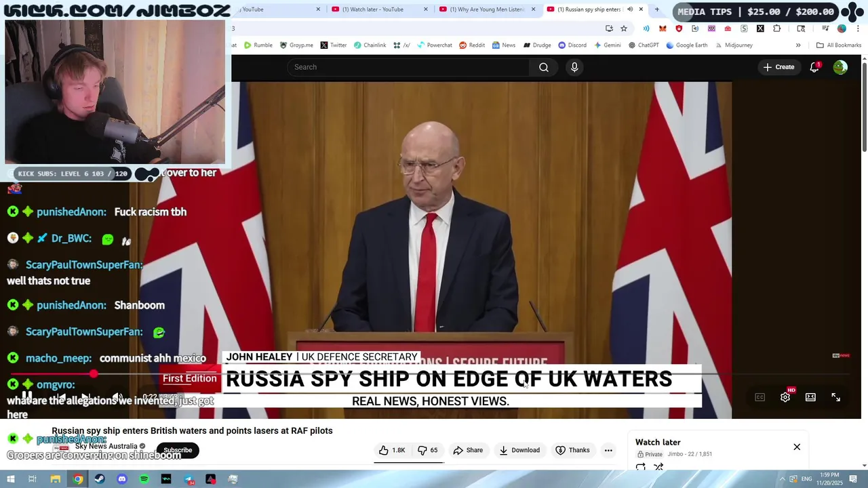Start voice search with microphone icon

point(574,67)
